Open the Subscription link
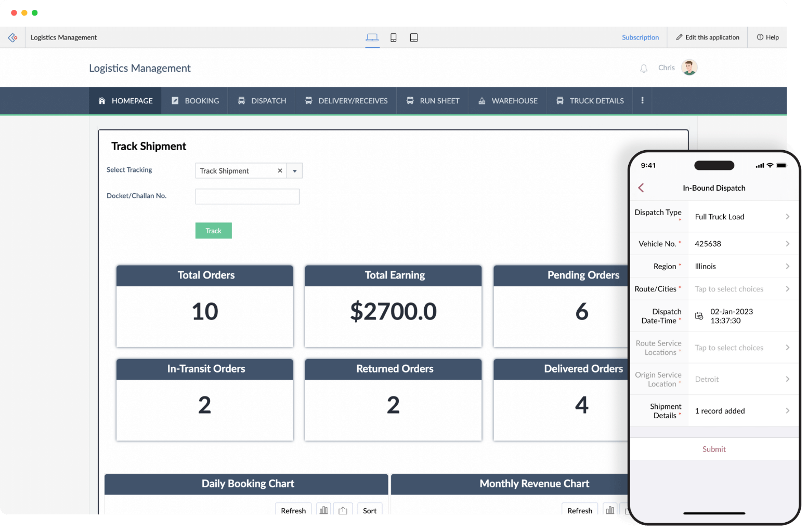Viewport: 807px width, 532px height. click(x=640, y=37)
